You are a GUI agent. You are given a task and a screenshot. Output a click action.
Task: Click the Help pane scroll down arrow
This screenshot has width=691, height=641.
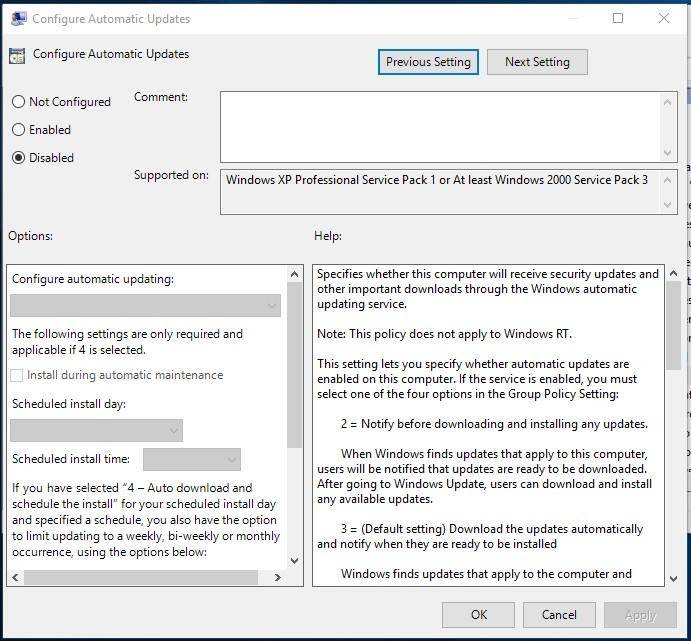(673, 578)
